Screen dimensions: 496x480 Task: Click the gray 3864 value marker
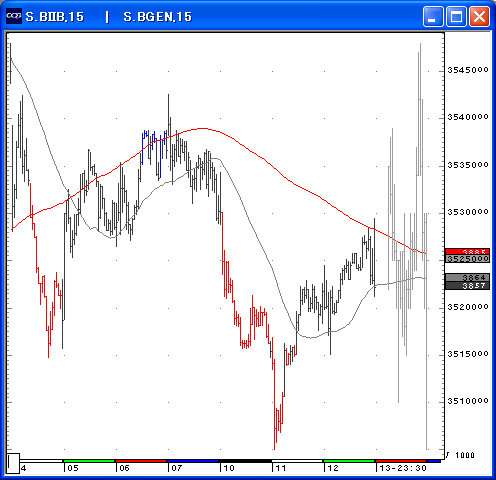point(468,277)
